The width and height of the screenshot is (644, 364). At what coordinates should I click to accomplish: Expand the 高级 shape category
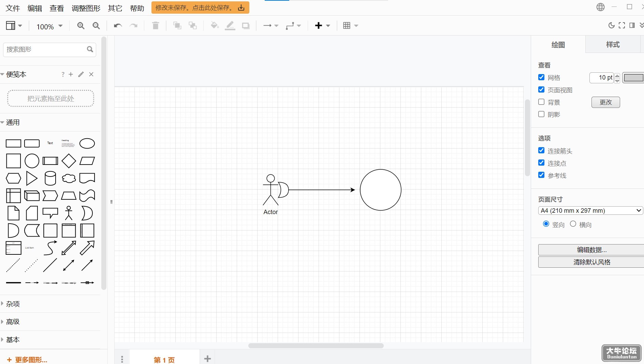pos(13,322)
